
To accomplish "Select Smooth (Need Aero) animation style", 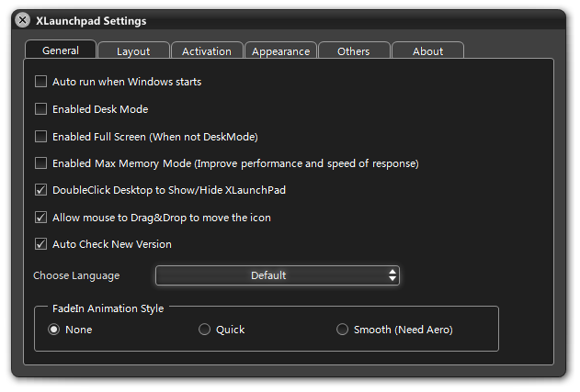I will click(342, 330).
